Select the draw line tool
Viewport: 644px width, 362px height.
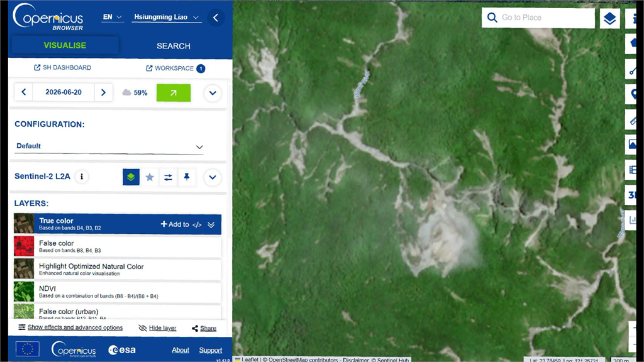(x=633, y=70)
